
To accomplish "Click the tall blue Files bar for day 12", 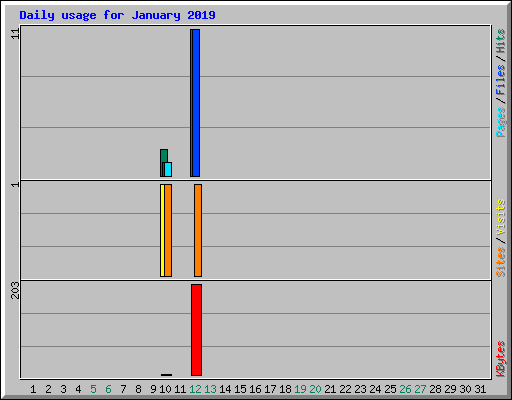I will (196, 103).
